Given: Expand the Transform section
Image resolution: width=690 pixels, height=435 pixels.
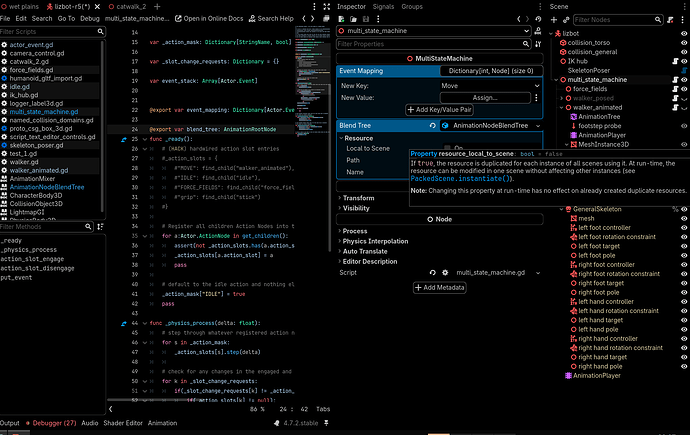Looking at the screenshot, I should [x=357, y=198].
